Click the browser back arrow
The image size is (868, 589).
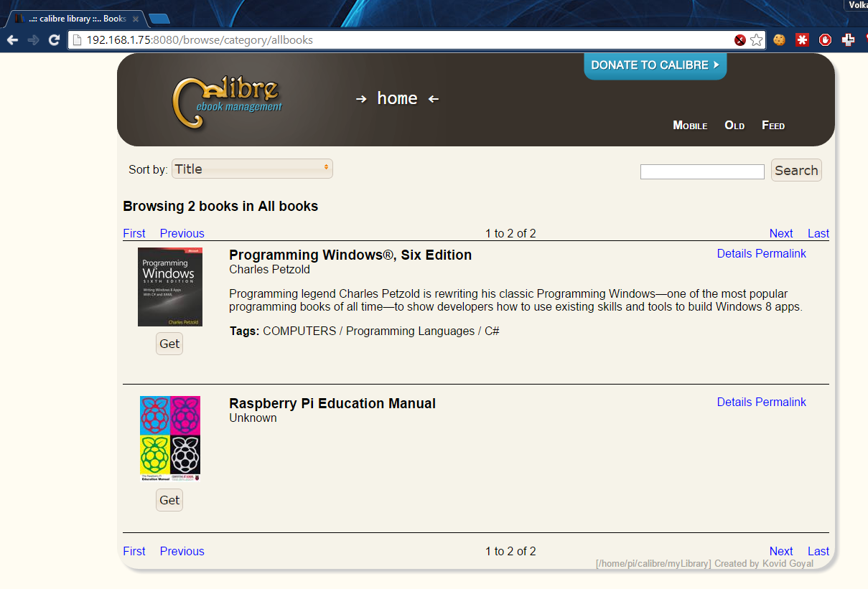coord(12,40)
